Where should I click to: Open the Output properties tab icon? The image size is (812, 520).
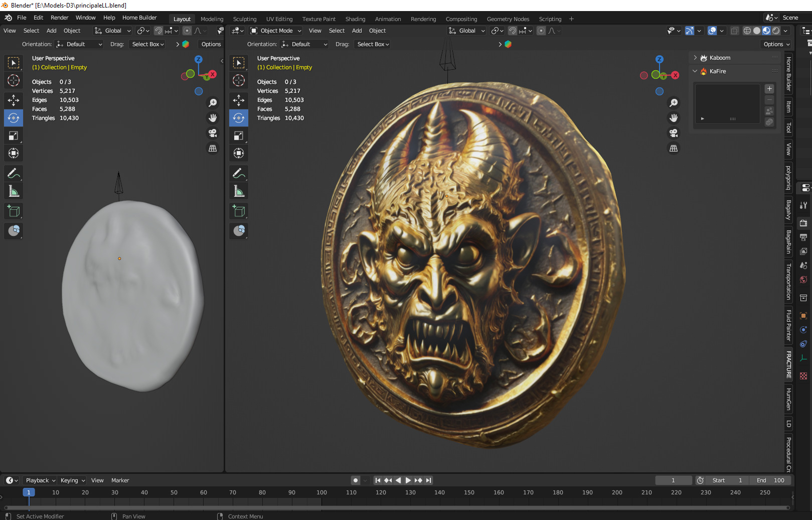[x=803, y=237]
